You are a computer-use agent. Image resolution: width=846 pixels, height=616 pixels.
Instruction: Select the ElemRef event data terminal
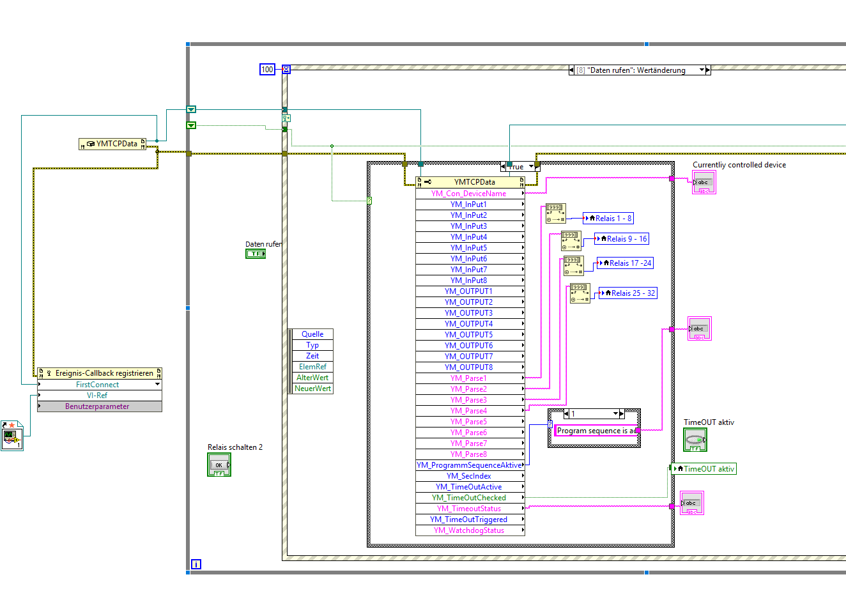(312, 367)
